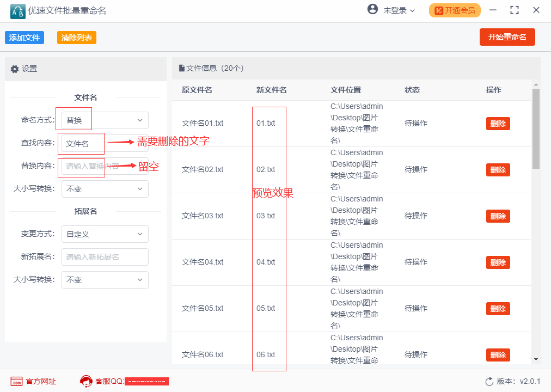Click the file info document icon
This screenshot has height=392, width=551.
tap(182, 69)
